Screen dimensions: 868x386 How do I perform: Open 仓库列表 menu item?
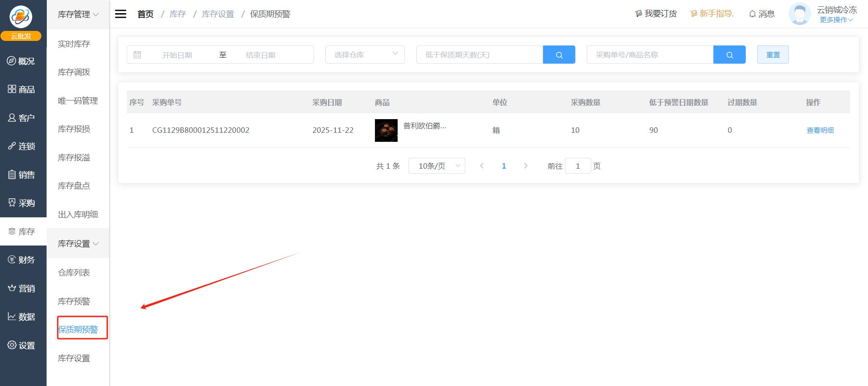(x=74, y=273)
